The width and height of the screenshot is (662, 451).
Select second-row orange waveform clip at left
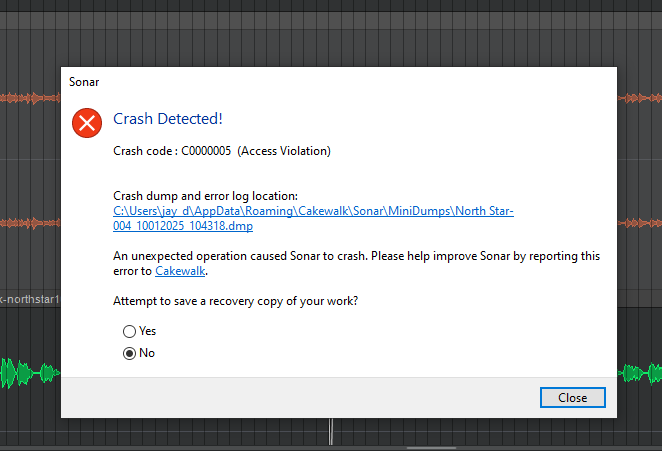pos(30,222)
